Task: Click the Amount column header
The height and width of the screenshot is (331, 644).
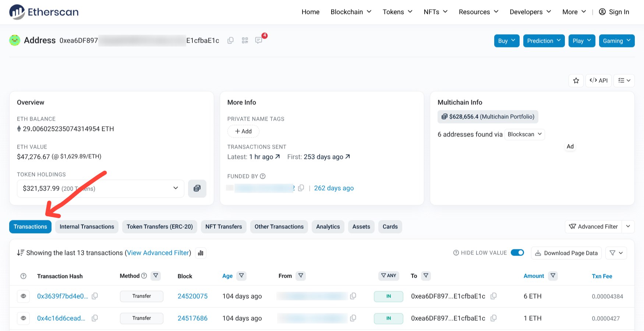Action: pos(534,276)
